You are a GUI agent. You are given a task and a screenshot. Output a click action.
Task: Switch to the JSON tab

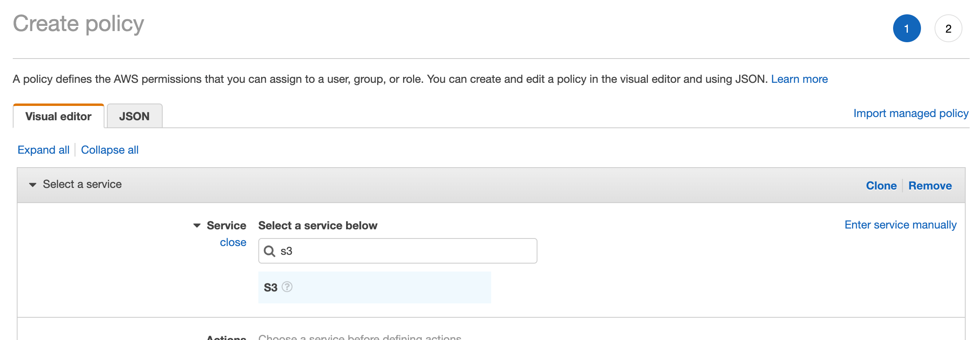click(x=134, y=116)
